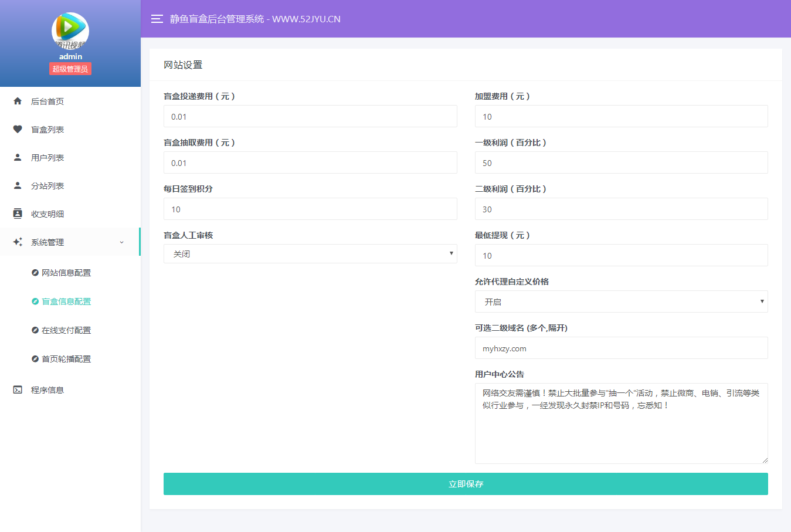This screenshot has width=791, height=532.
Task: Open the 盲盒人工审核 dropdown
Action: tap(310, 254)
